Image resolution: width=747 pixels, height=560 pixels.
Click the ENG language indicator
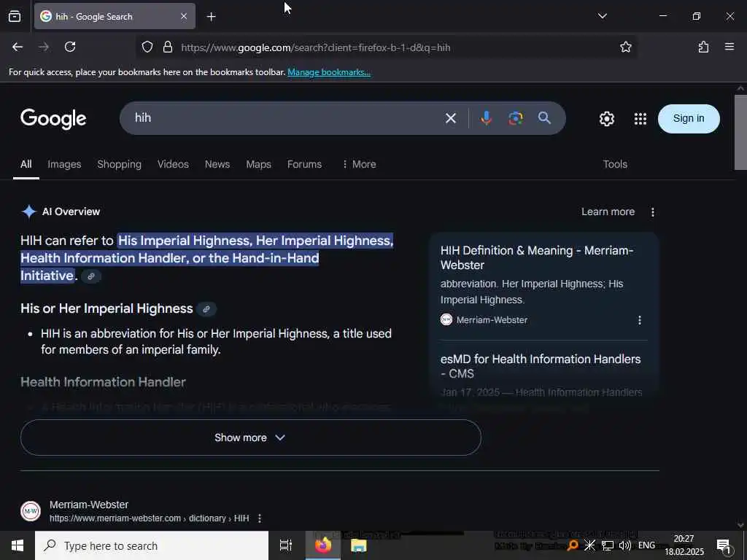pos(646,545)
